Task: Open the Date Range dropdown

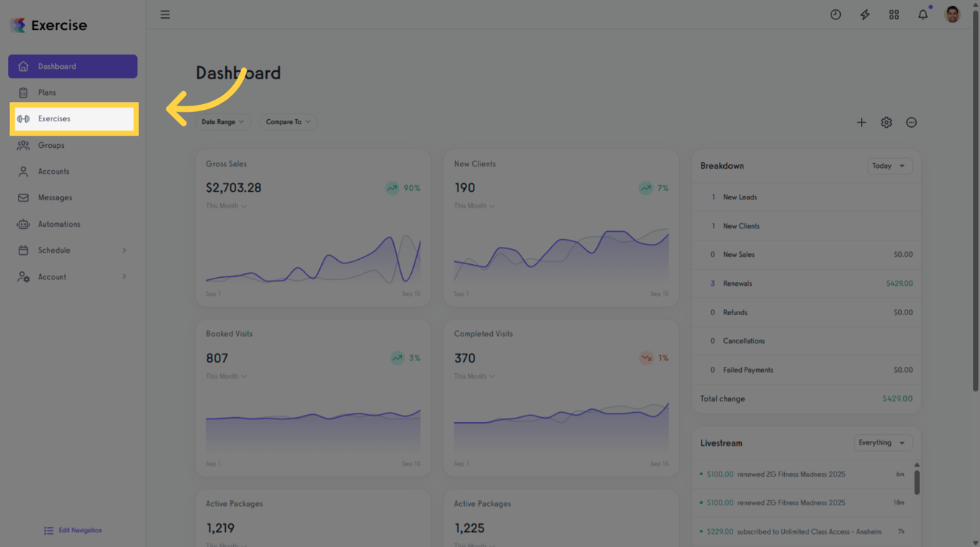Action: point(223,122)
